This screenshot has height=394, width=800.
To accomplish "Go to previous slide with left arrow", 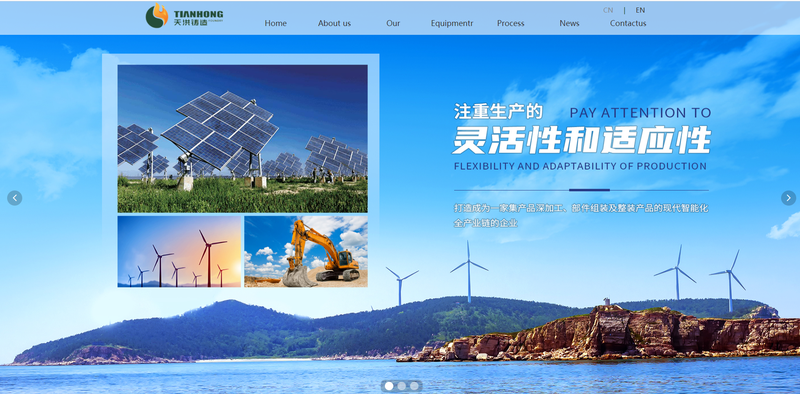I will [x=14, y=198].
